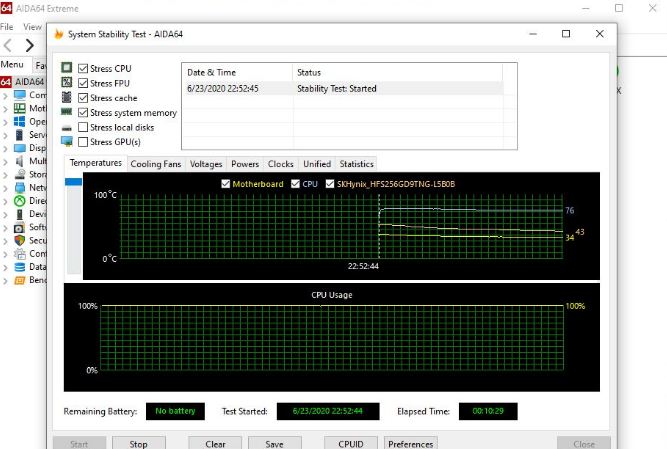Hide the Motherboard temperature line
This screenshot has width=667, height=449.
[x=225, y=184]
